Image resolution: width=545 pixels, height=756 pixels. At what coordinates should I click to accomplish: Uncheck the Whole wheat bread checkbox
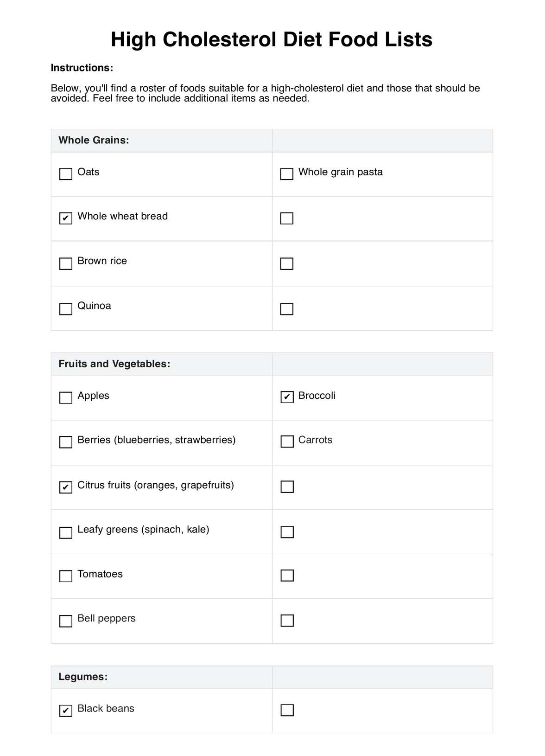(x=66, y=218)
